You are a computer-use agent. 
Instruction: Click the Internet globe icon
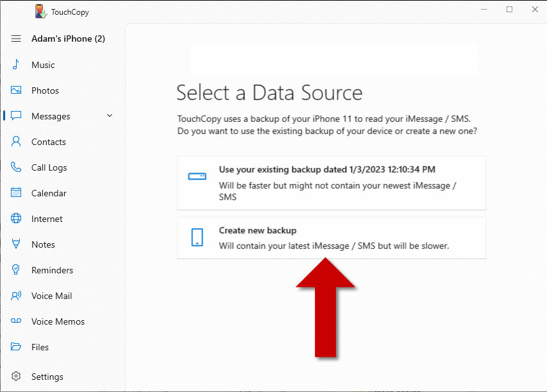point(16,218)
